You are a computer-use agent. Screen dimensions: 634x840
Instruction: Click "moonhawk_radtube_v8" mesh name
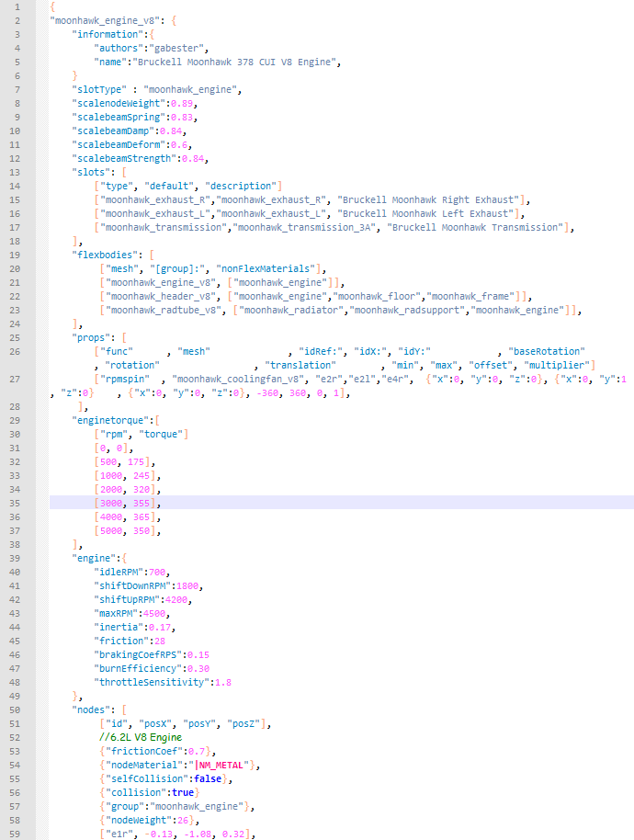pos(163,311)
